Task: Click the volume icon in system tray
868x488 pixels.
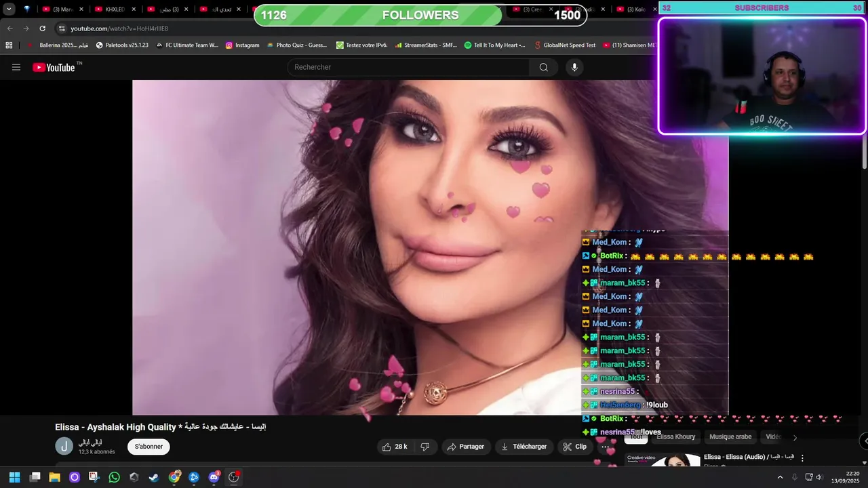Action: [x=819, y=477]
